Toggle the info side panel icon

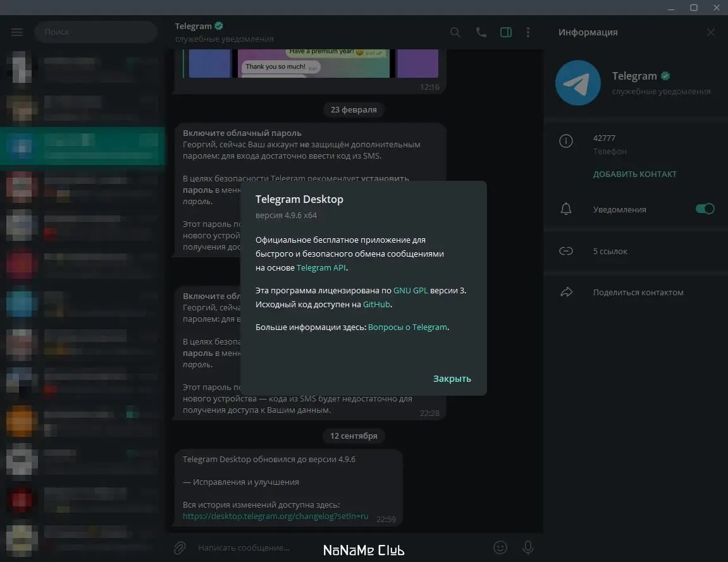506,32
